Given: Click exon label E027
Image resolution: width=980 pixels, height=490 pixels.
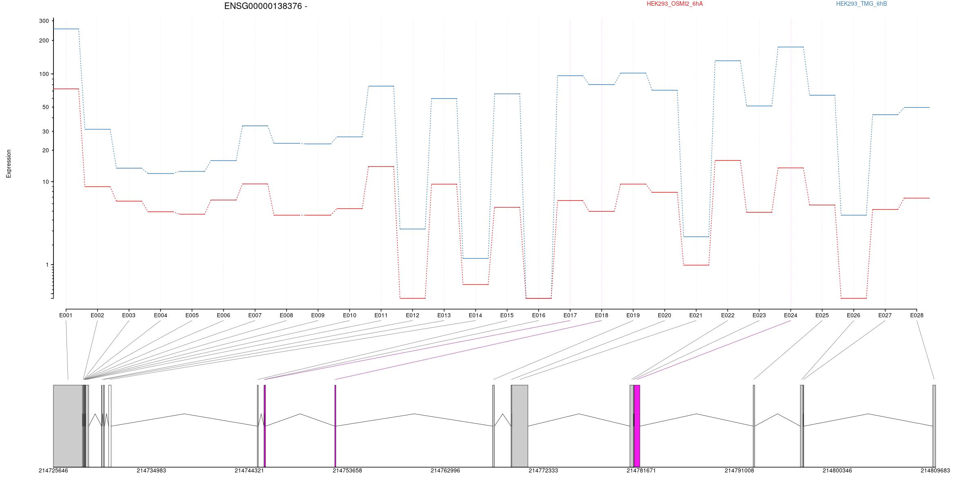Looking at the screenshot, I should click(885, 315).
